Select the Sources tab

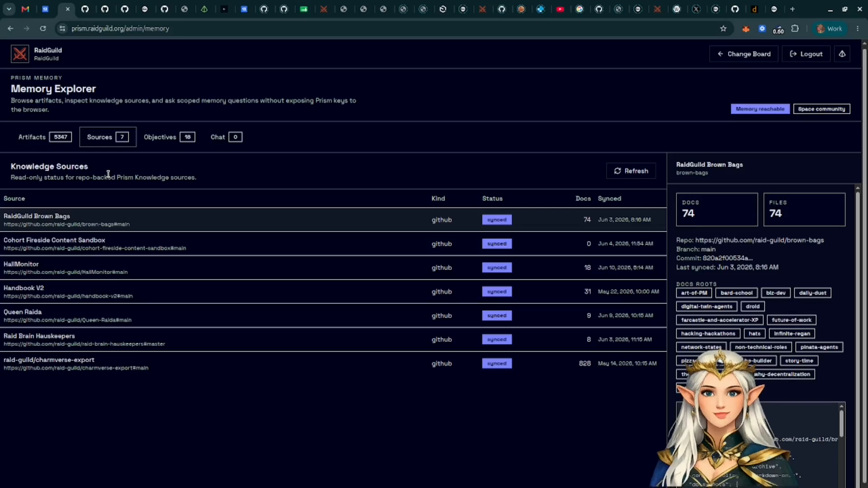(x=108, y=137)
